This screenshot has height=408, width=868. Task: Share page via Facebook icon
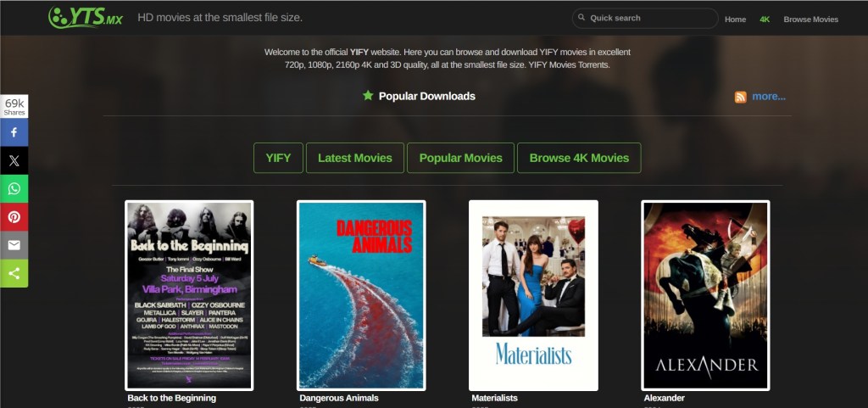click(x=14, y=132)
